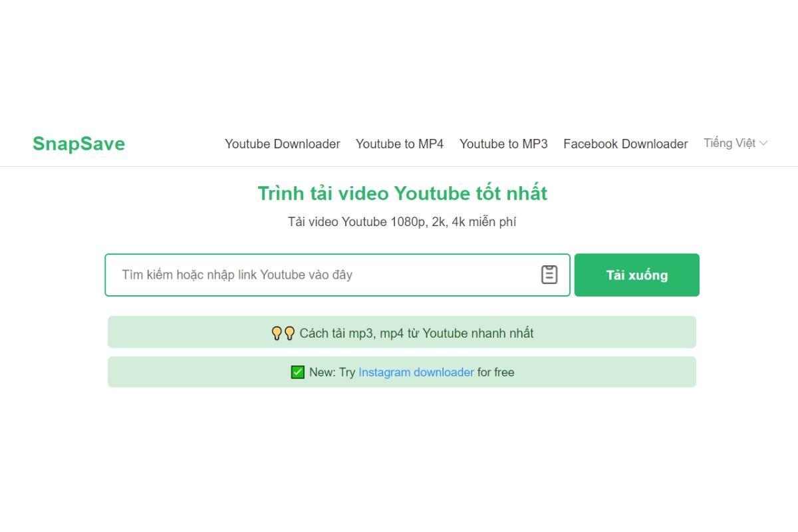Open the Tiếng Việt language dropdown
The image size is (798, 532).
pos(730,143)
